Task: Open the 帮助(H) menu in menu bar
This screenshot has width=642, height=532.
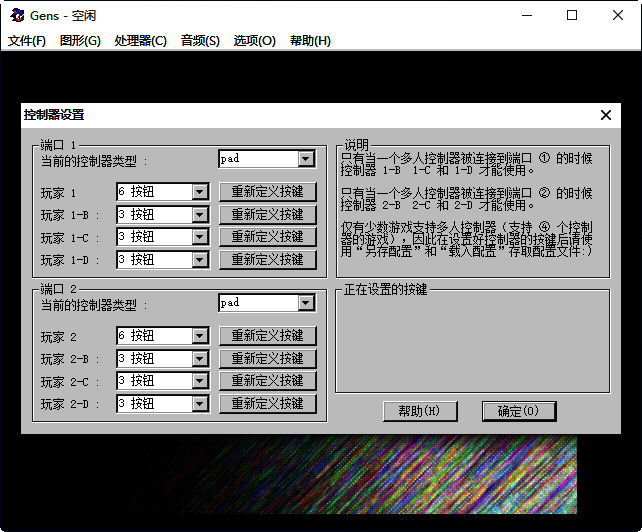Action: pos(310,41)
